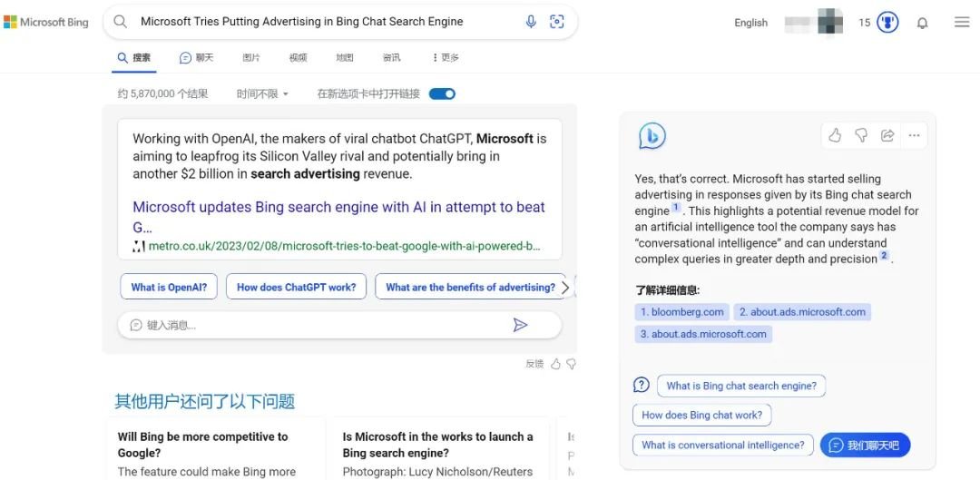Give thumbs up feedback below answer card
This screenshot has height=480, width=980.
click(x=555, y=364)
